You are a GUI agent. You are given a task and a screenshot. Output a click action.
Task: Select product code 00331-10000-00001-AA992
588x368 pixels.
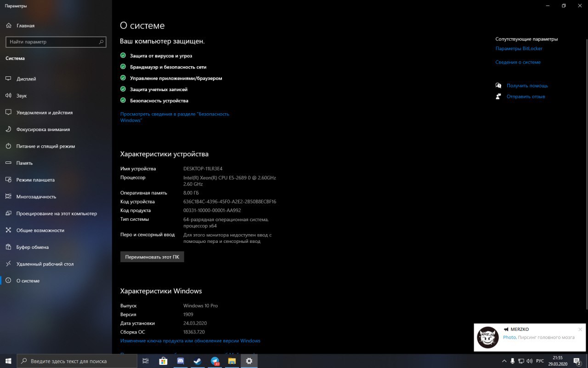212,210
